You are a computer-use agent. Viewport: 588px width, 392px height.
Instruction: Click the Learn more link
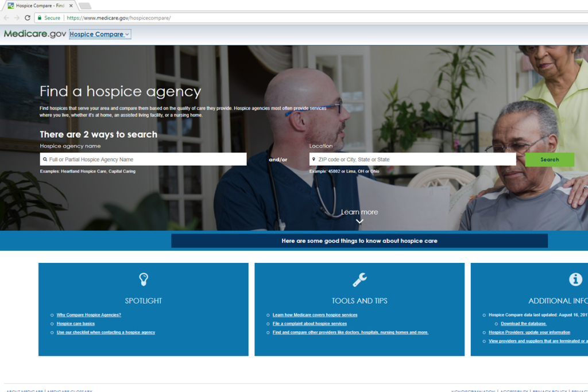pyautogui.click(x=359, y=212)
